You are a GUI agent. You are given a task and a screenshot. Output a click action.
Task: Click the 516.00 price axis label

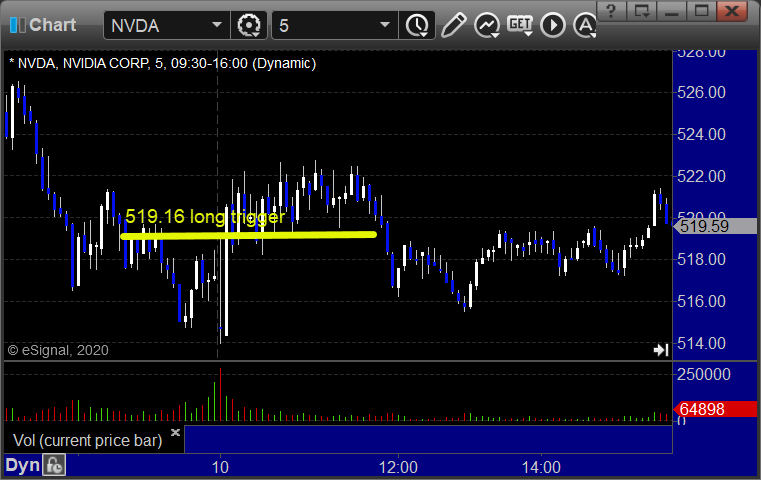tap(701, 301)
